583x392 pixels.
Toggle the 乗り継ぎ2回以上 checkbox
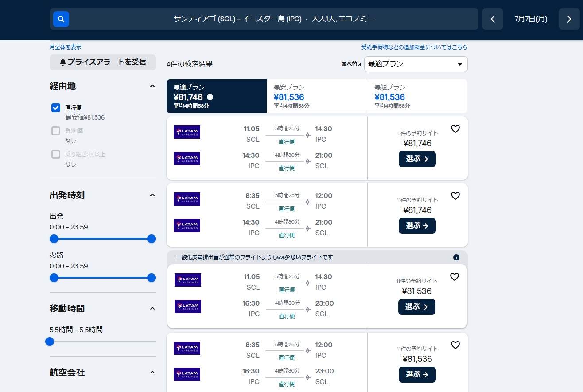click(x=56, y=154)
